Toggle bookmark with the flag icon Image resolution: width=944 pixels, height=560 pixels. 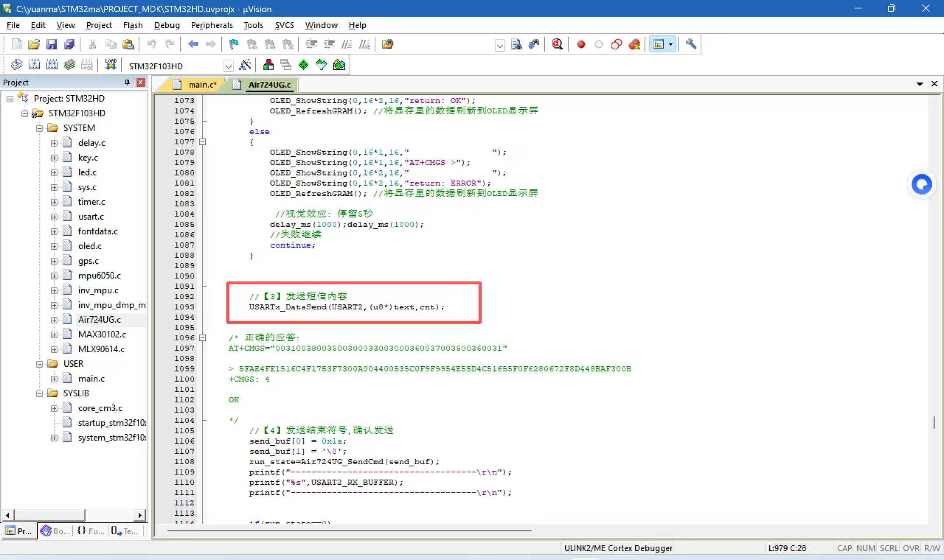[234, 44]
